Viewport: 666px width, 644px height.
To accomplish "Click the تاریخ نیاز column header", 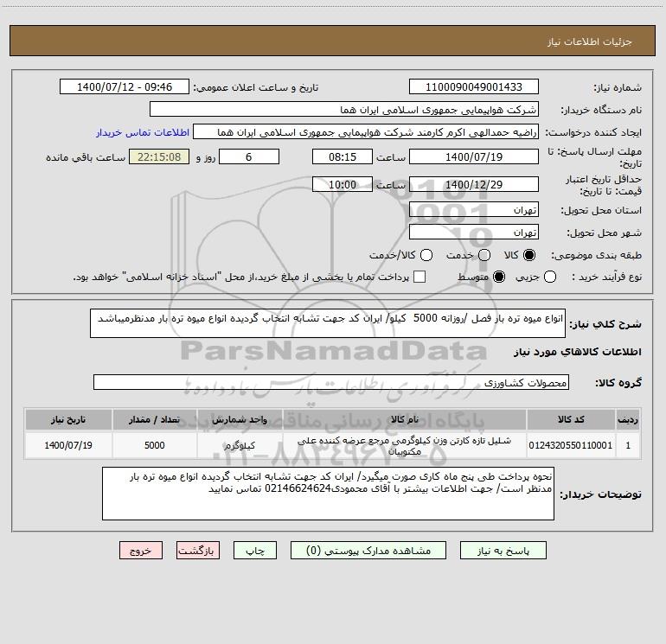I will tap(68, 420).
